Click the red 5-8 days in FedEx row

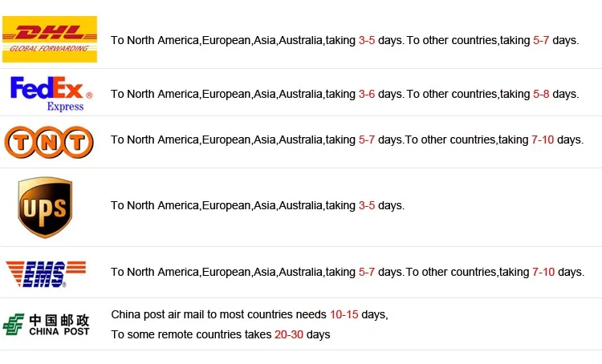541,94
